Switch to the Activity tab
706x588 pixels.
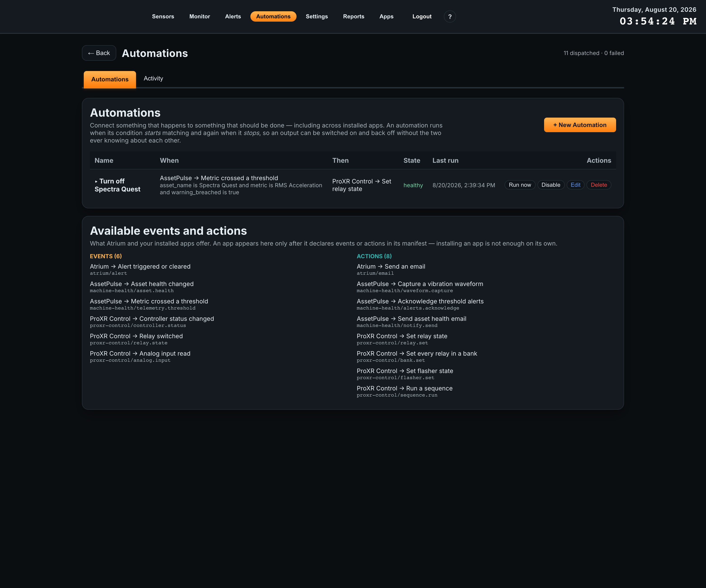point(153,78)
